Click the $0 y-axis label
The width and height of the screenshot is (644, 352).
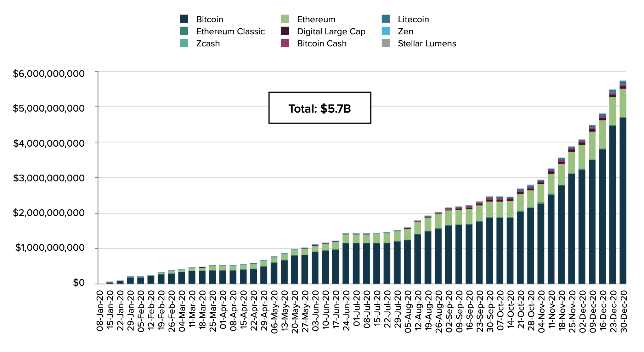(x=79, y=283)
